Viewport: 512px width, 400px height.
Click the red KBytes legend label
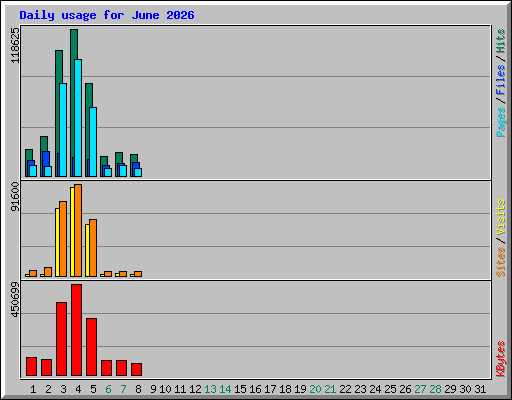point(501,359)
